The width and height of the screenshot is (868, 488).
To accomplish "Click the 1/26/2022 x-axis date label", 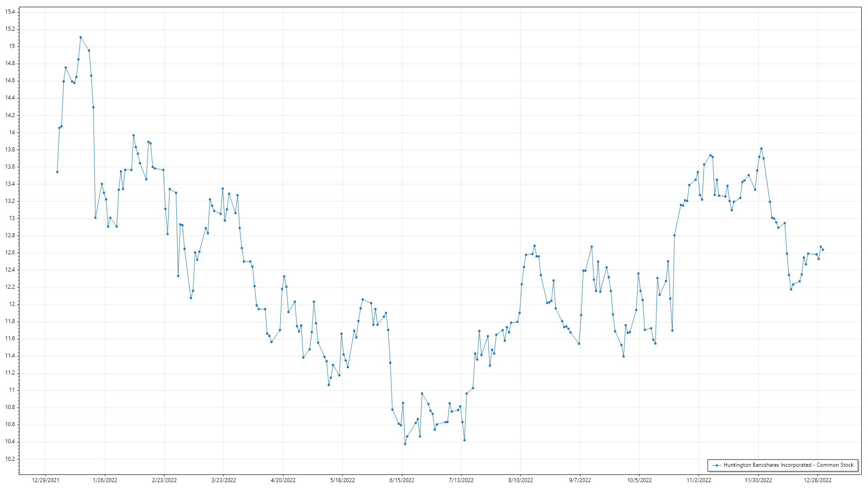I will pyautogui.click(x=105, y=480).
